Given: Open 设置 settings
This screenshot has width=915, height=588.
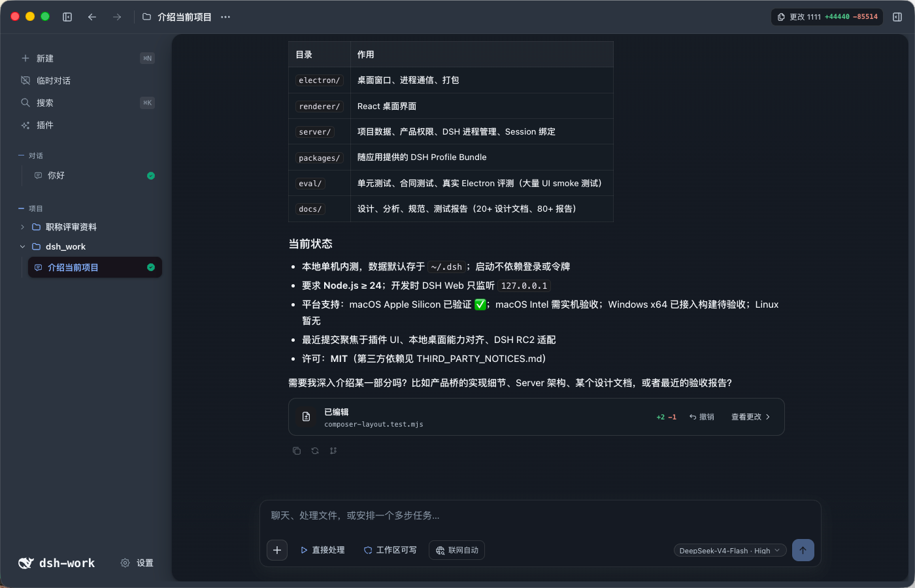Looking at the screenshot, I should tap(137, 563).
